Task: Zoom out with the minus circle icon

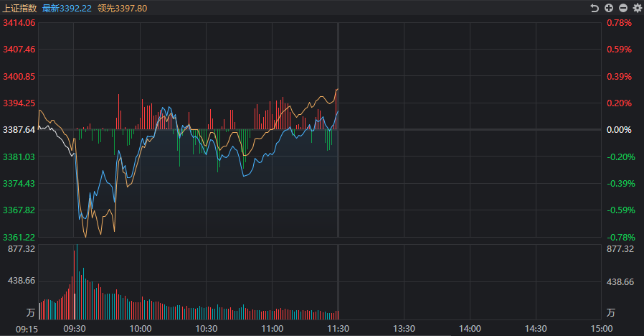Action: coord(623,8)
